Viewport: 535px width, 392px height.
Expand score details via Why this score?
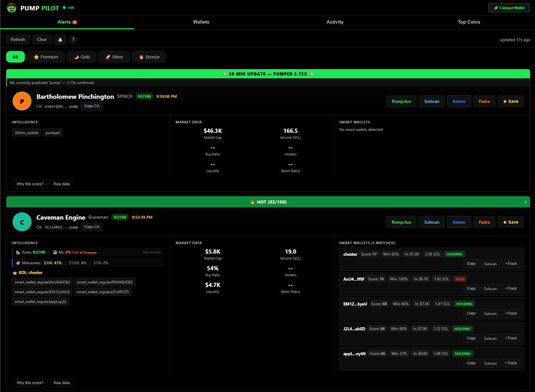[x=30, y=184]
